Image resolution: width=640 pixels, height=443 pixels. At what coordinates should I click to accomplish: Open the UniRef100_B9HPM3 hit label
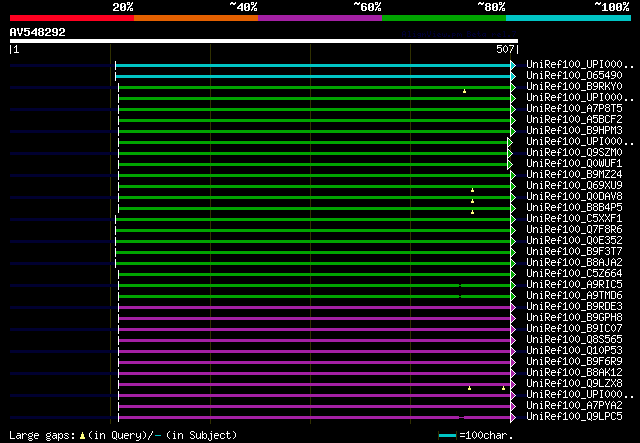574,131
